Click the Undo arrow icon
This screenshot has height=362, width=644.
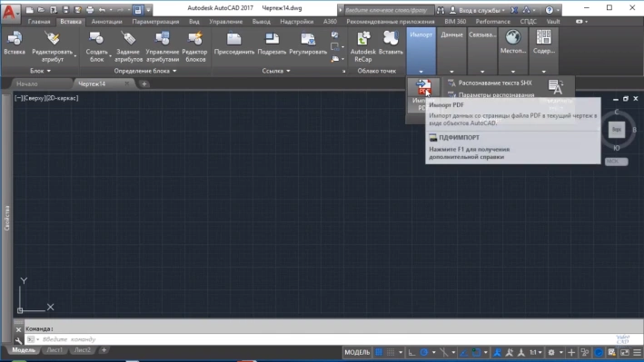click(103, 10)
